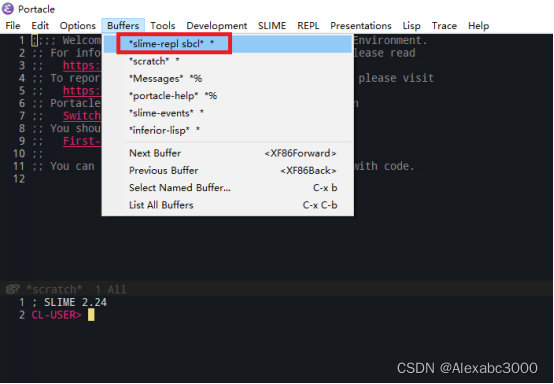Switch to the *scratch* buffer entry
This screenshot has height=384, width=554.
[x=228, y=61]
